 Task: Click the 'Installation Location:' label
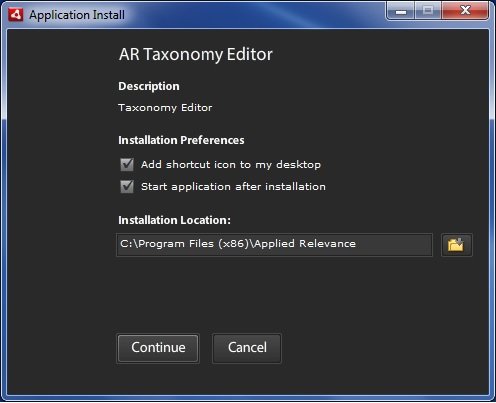(174, 220)
